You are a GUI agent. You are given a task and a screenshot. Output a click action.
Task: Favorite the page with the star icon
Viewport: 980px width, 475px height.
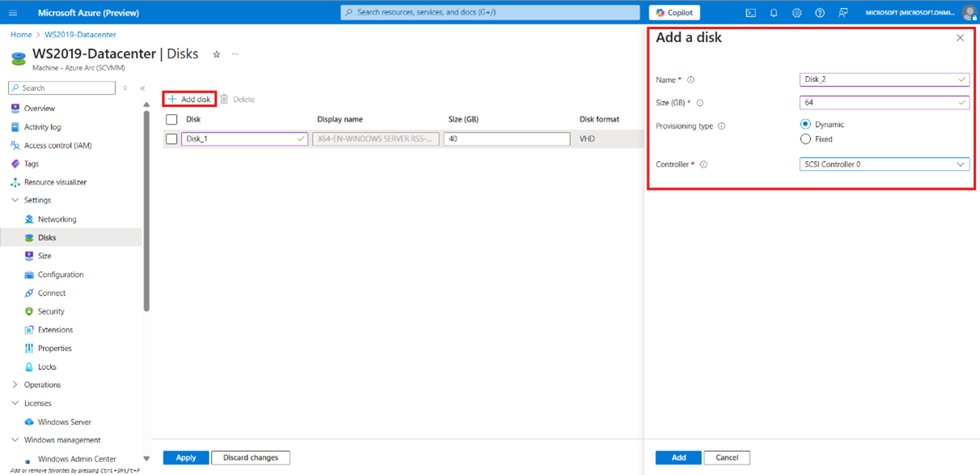click(216, 54)
